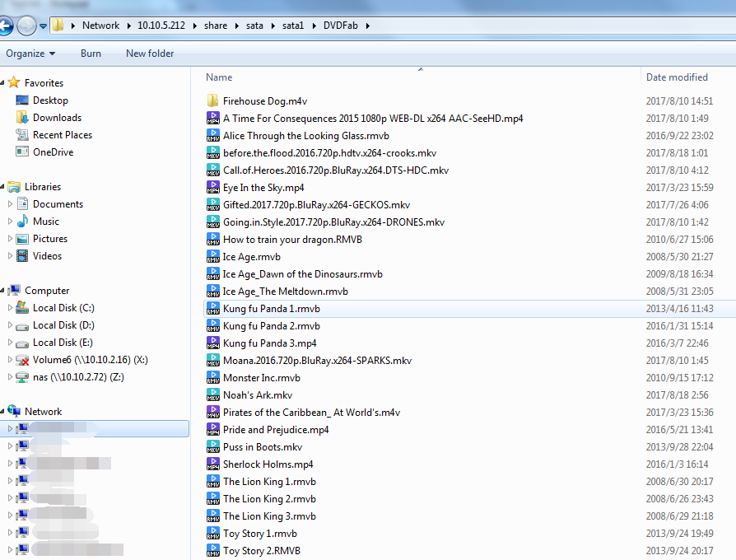Click the Forward navigation button
Viewport: 736px width, 560px height.
(x=26, y=26)
